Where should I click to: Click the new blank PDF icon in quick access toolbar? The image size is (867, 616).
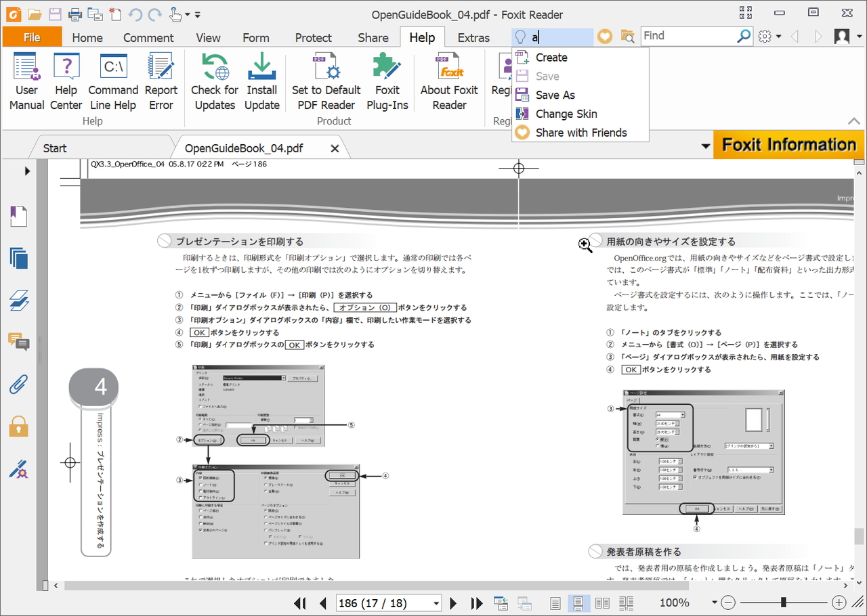coord(115,14)
